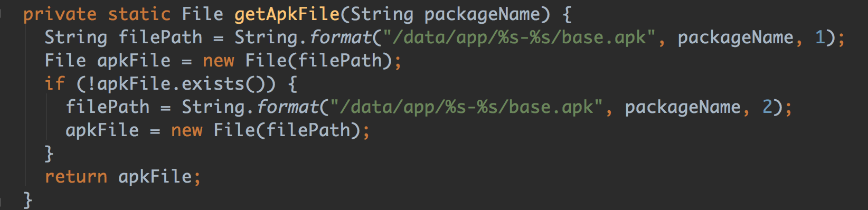The width and height of the screenshot is (868, 210).
Task: Click the number 2 argument
Action: [x=768, y=108]
